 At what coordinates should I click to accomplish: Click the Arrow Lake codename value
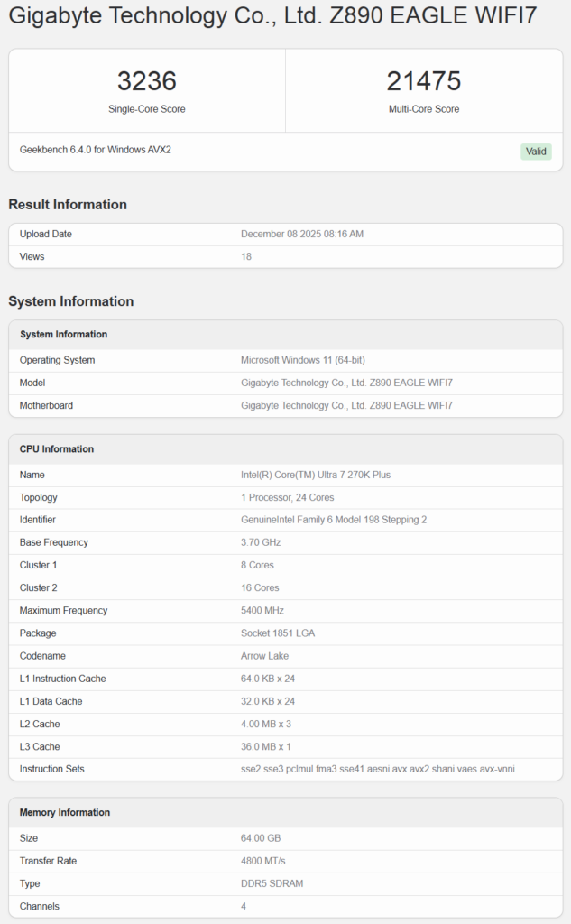[266, 656]
